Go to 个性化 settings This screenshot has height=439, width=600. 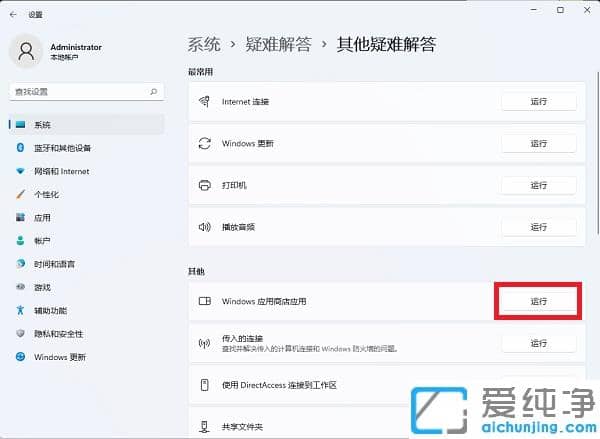(x=86, y=194)
